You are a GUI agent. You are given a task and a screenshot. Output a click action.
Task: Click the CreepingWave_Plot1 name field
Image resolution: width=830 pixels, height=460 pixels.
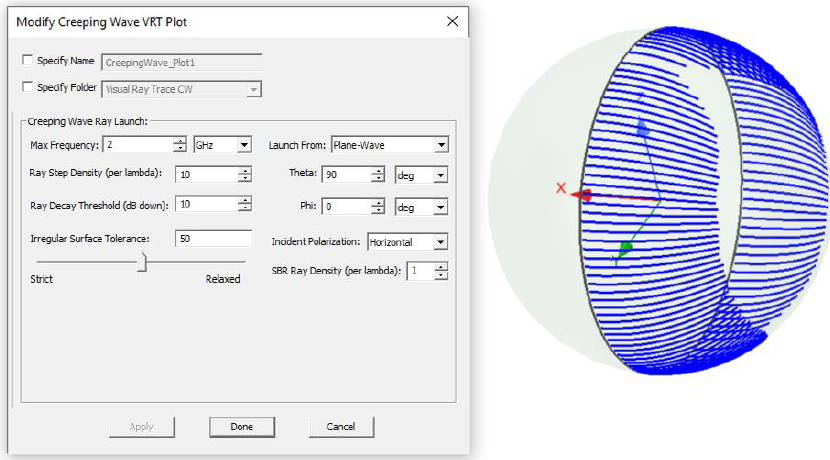[182, 62]
